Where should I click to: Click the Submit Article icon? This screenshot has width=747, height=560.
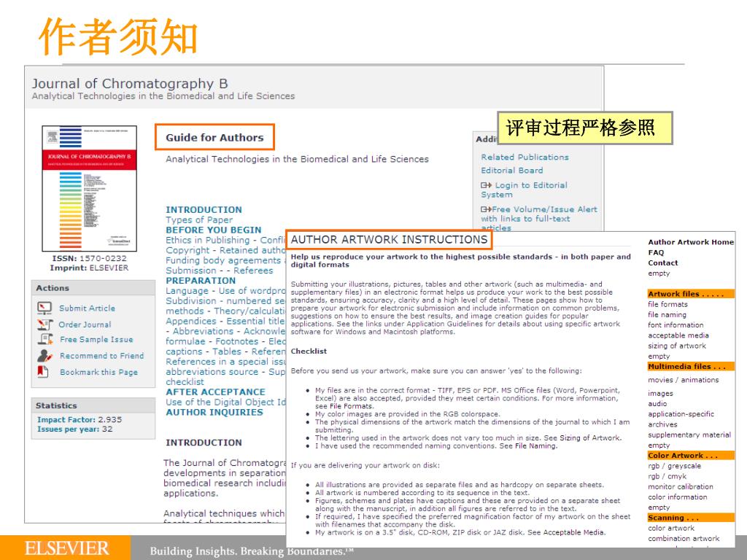pyautogui.click(x=44, y=308)
